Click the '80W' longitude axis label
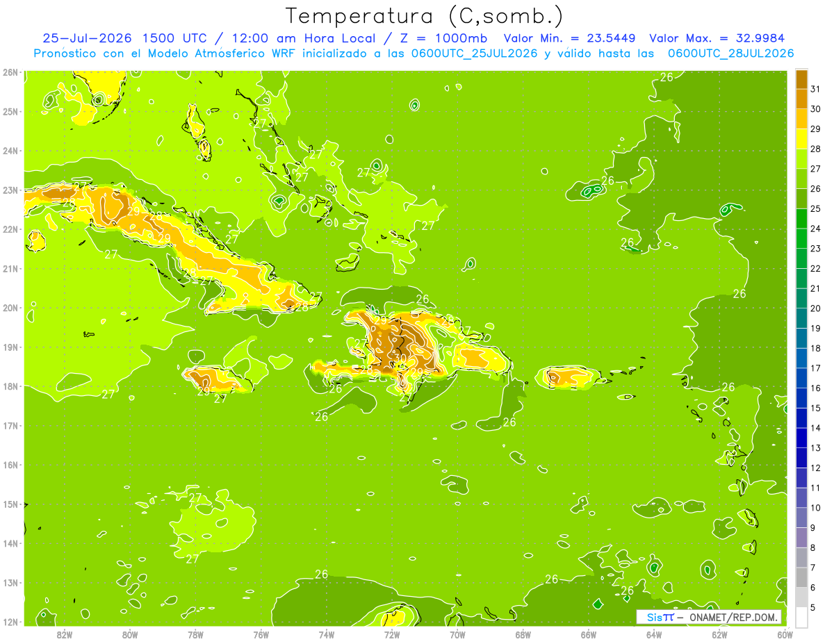 (x=130, y=634)
